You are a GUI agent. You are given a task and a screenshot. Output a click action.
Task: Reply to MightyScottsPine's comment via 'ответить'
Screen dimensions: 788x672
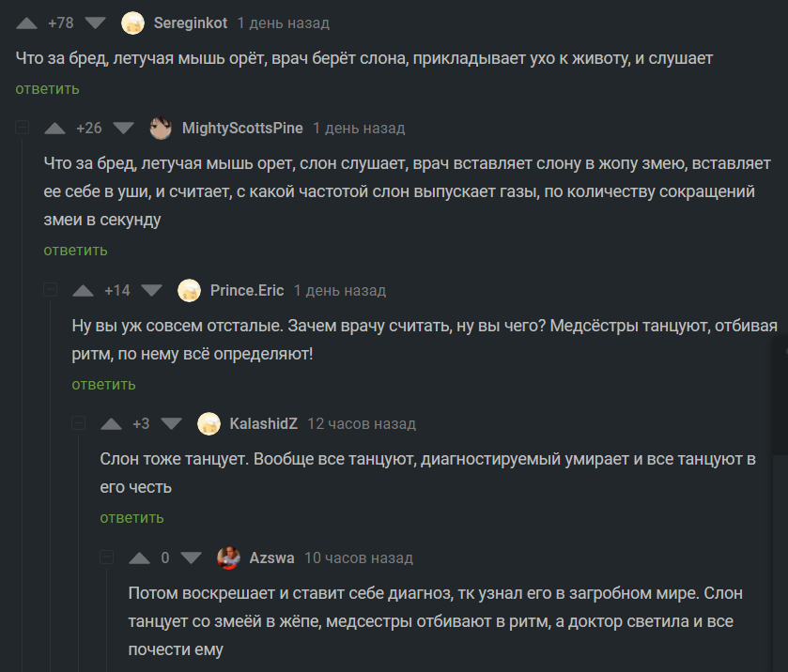click(75, 251)
